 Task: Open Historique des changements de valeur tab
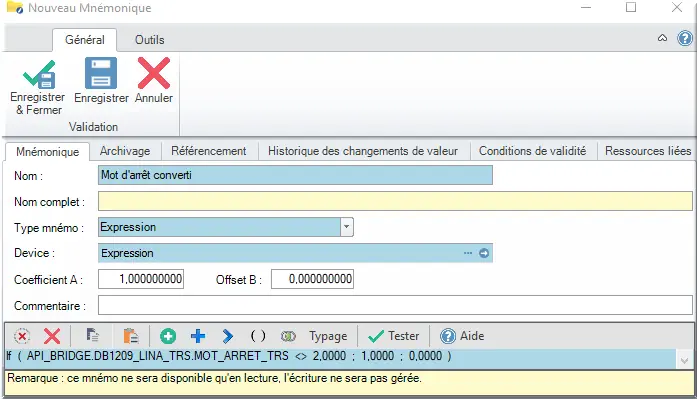363,151
